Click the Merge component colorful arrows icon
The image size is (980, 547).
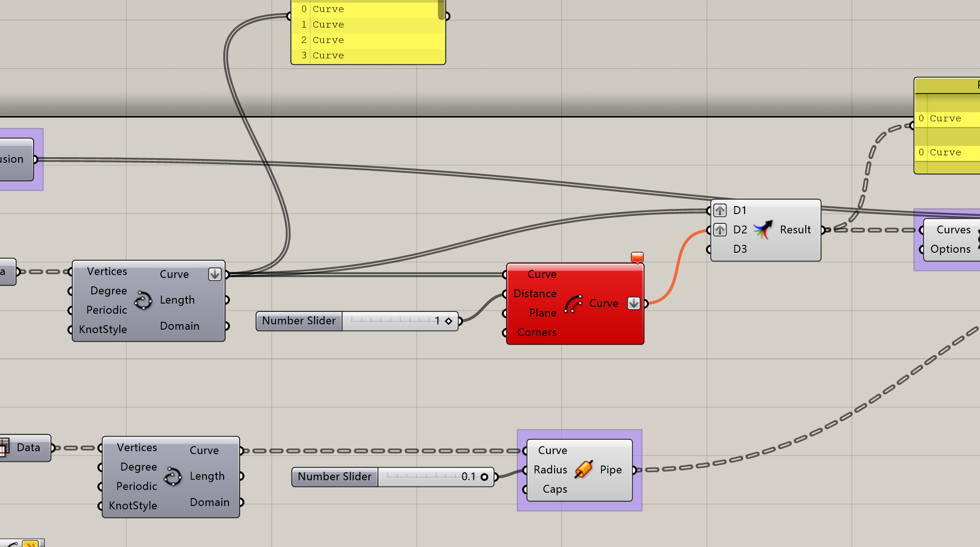(x=763, y=229)
